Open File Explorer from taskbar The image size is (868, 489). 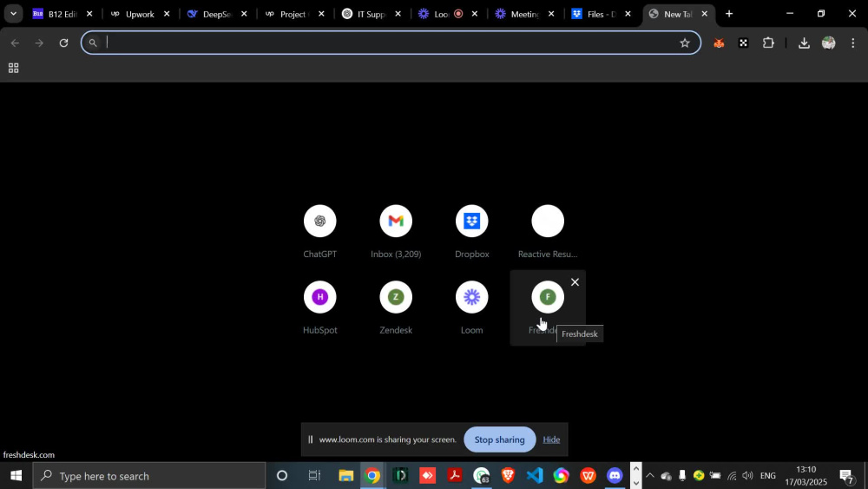point(346,476)
